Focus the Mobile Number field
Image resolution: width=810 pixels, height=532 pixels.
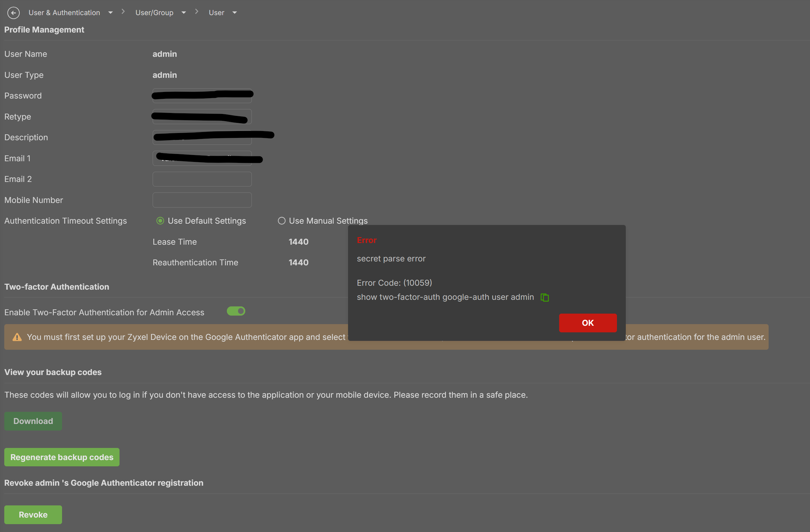202,200
